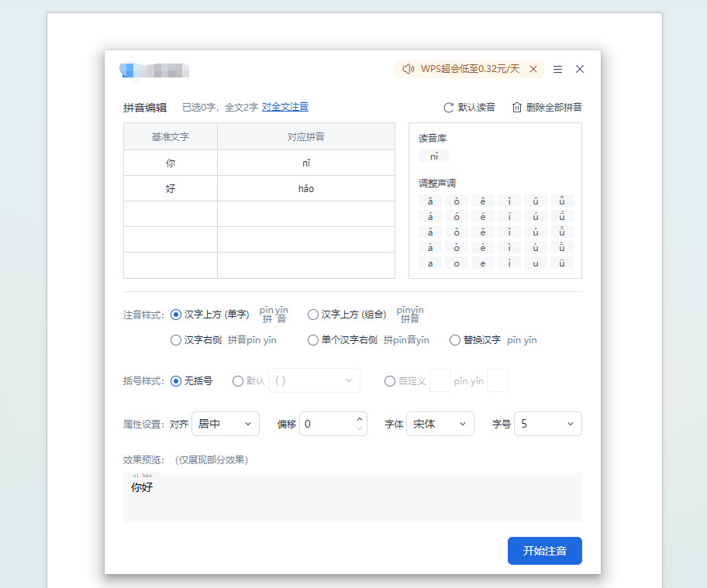Viewport: 707px width, 588px height.
Task: Click the ú tone button
Action: click(x=536, y=216)
